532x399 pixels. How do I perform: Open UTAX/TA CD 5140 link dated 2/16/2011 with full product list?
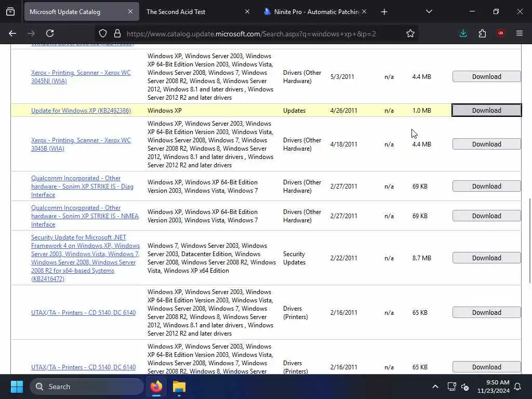pyautogui.click(x=84, y=312)
